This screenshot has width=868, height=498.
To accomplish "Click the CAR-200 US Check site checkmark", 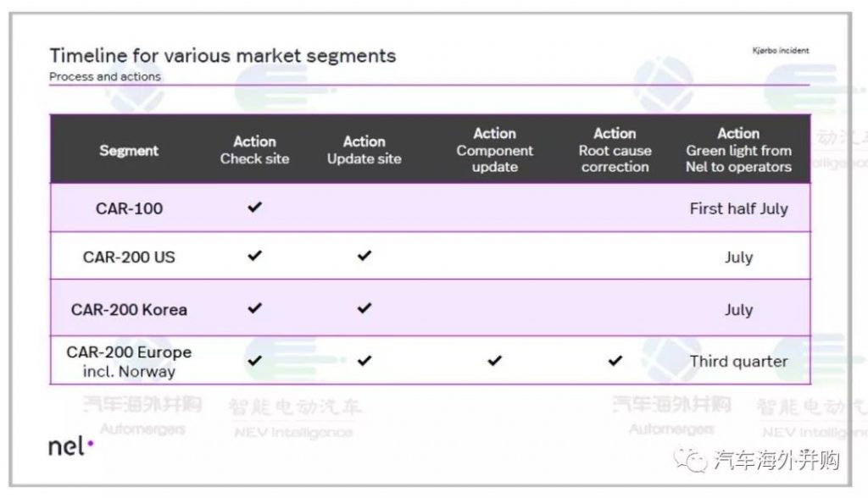I will pos(254,256).
